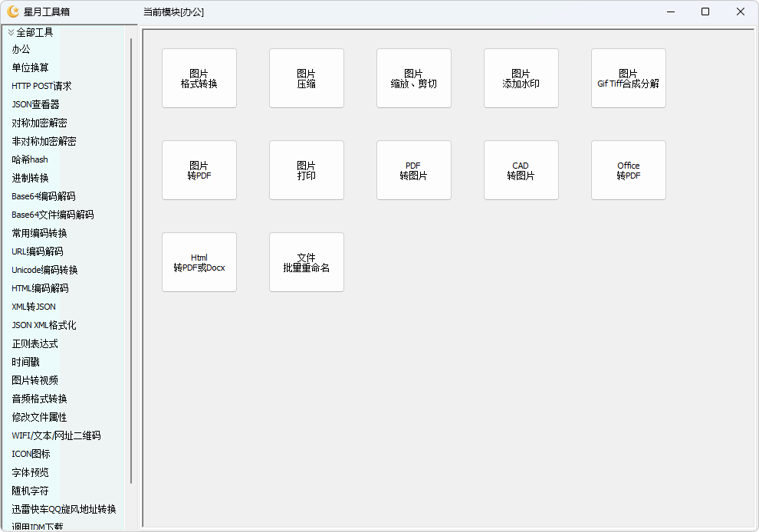Open 正则表达式 from the tool list
759x532 pixels.
click(34, 343)
